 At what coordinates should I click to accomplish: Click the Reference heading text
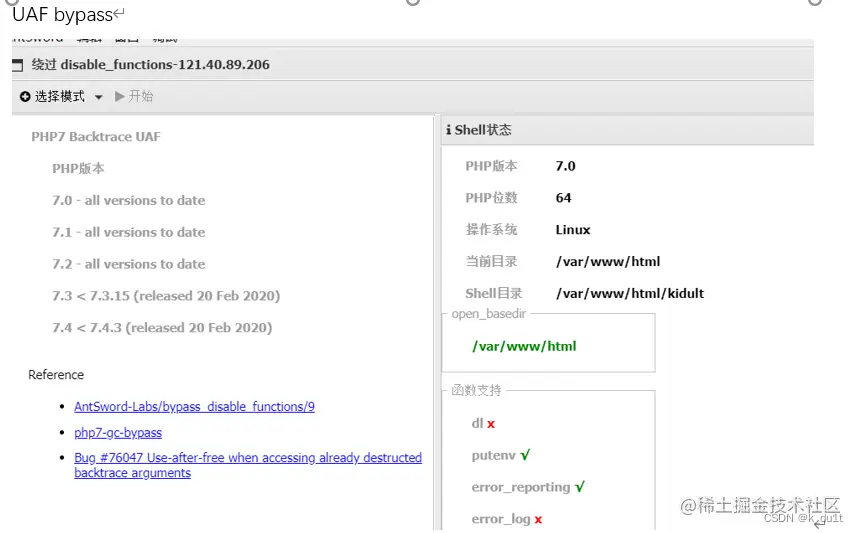(56, 375)
